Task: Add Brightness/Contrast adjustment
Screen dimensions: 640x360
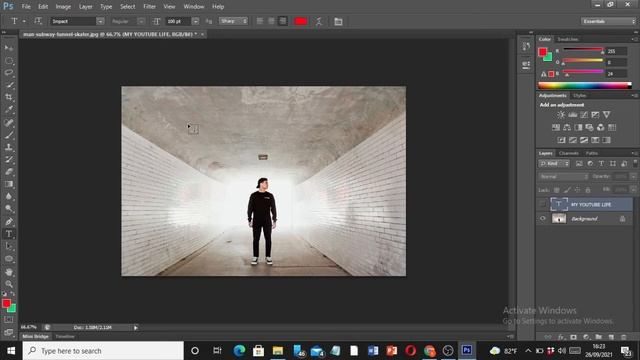Action: pyautogui.click(x=561, y=115)
